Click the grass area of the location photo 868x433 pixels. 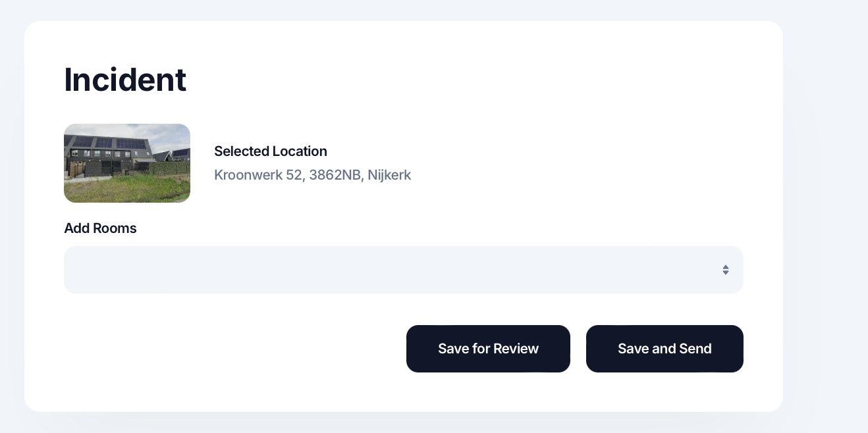tap(125, 190)
